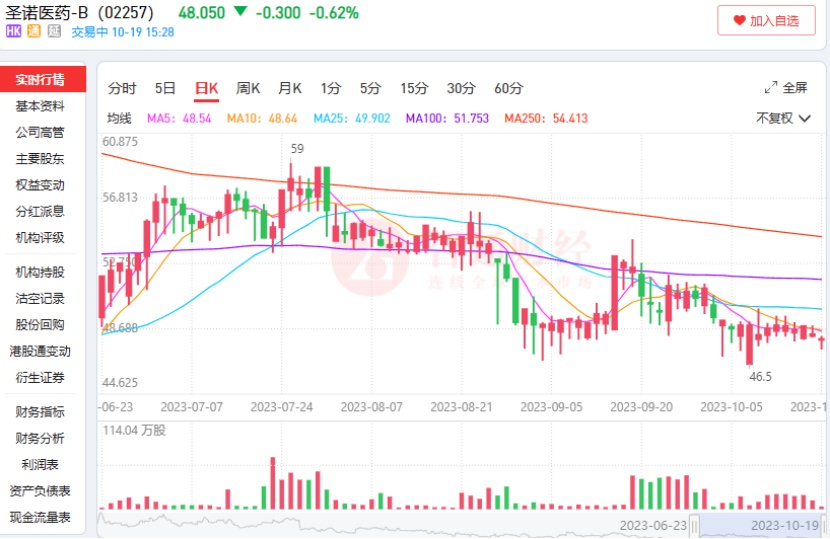The height and width of the screenshot is (539, 830).
Task: Click the HK market badge icon
Action: pos(14,32)
